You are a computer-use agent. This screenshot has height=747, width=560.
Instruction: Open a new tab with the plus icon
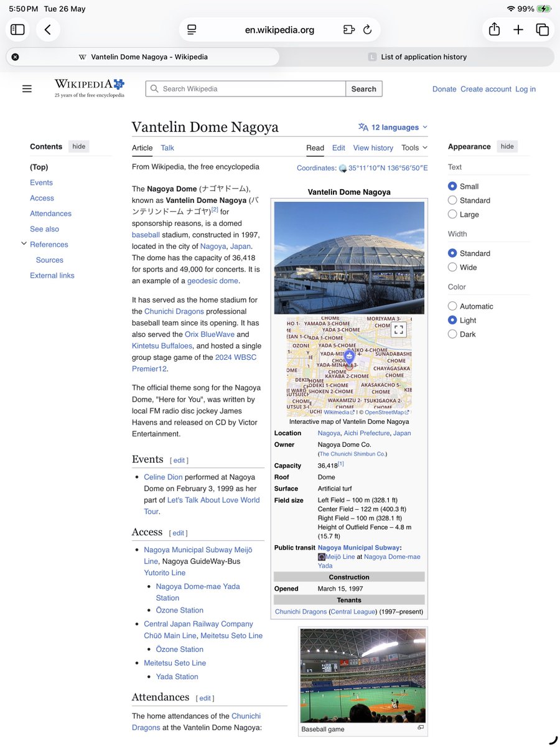tap(518, 30)
